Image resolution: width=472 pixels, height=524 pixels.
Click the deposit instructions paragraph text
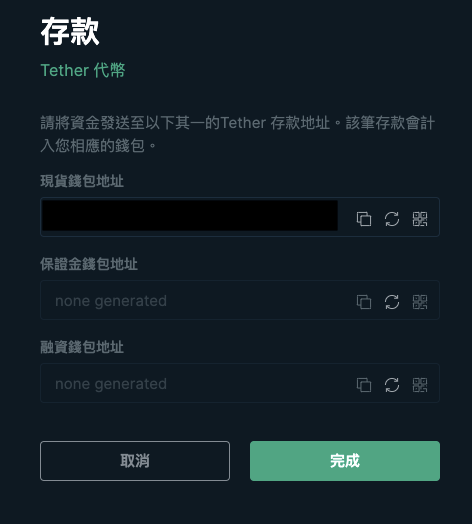[237, 134]
